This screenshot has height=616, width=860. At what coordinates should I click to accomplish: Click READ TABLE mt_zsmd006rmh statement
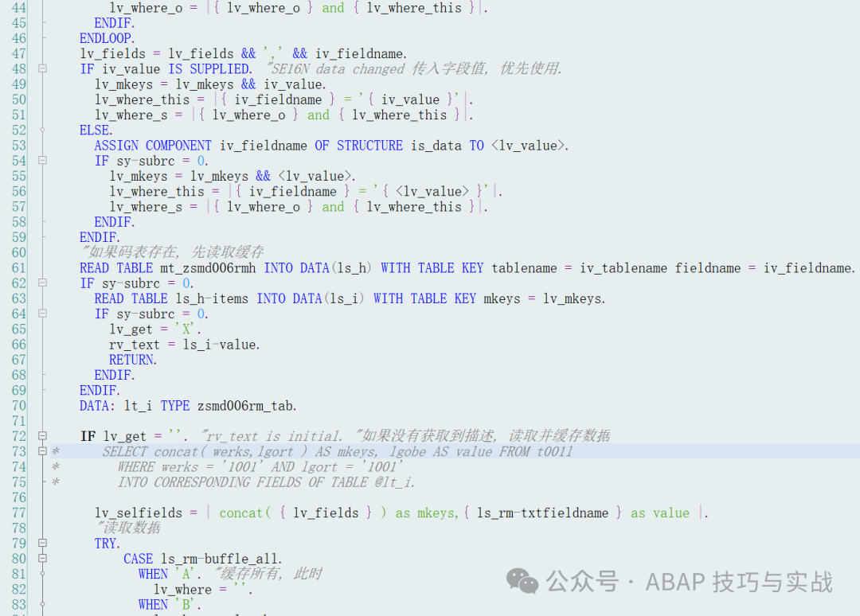pos(467,268)
